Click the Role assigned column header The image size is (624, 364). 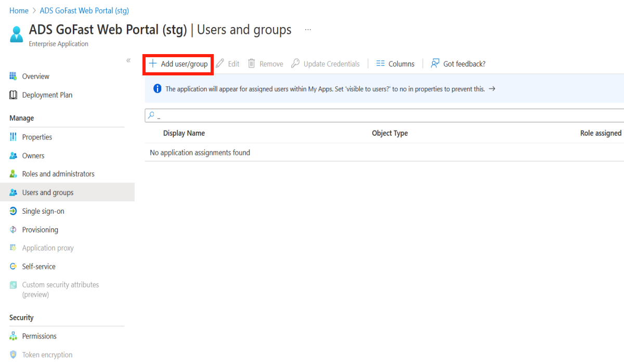click(601, 133)
